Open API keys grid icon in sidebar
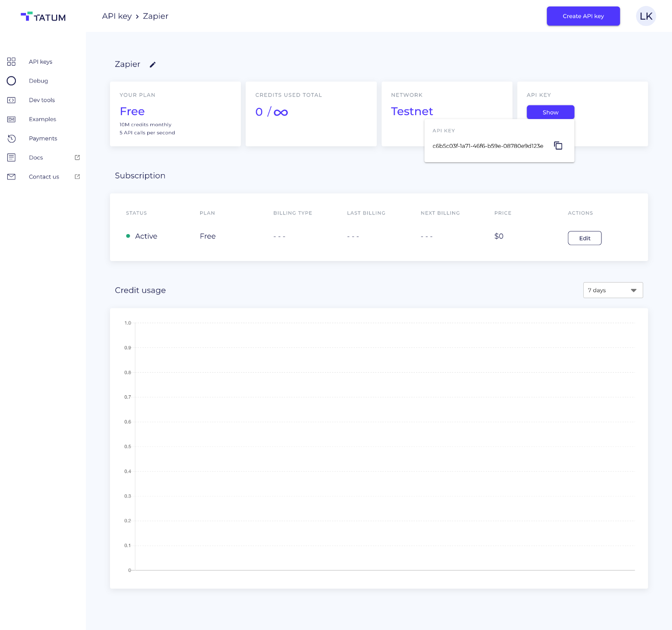 (12, 61)
